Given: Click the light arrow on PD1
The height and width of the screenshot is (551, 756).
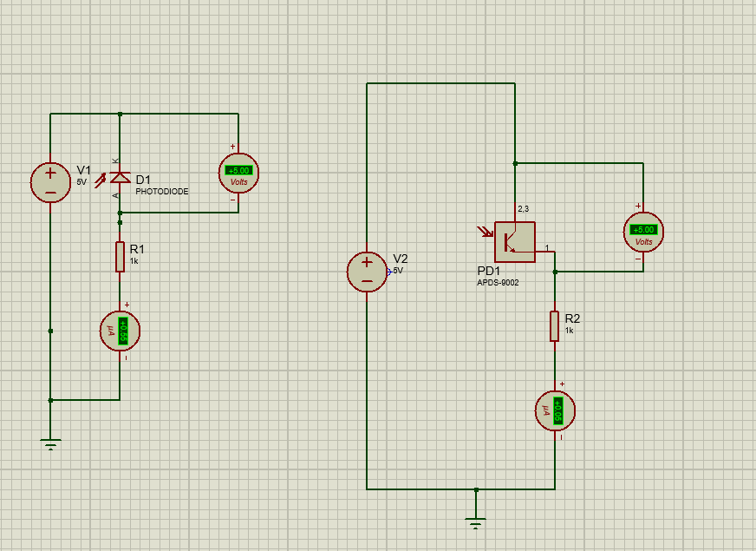Looking at the screenshot, I should [485, 232].
